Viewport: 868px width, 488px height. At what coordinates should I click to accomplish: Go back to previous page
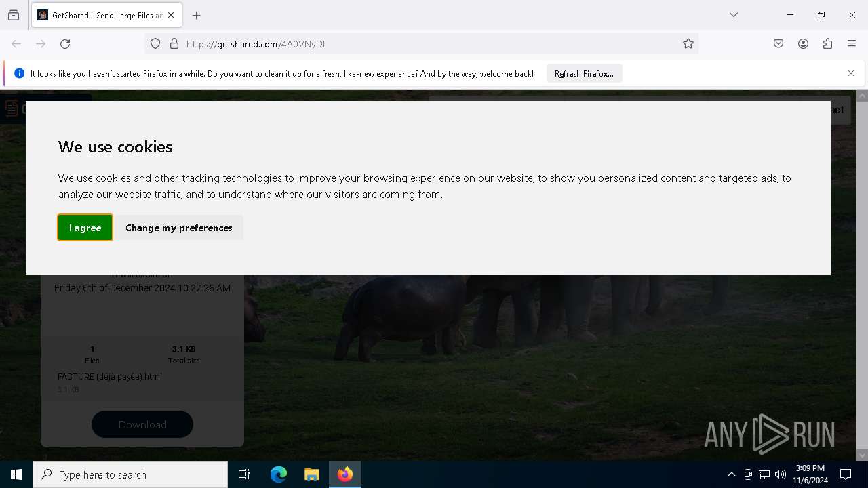coord(16,44)
